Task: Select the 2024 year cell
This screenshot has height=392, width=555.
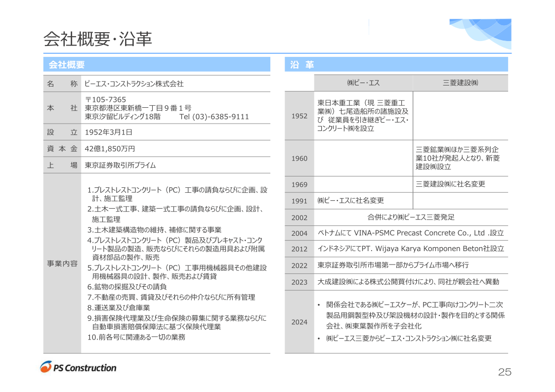Action: (x=299, y=322)
